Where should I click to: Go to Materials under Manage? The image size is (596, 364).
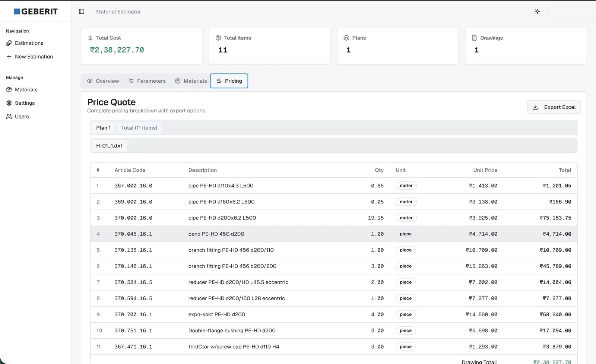tap(26, 90)
